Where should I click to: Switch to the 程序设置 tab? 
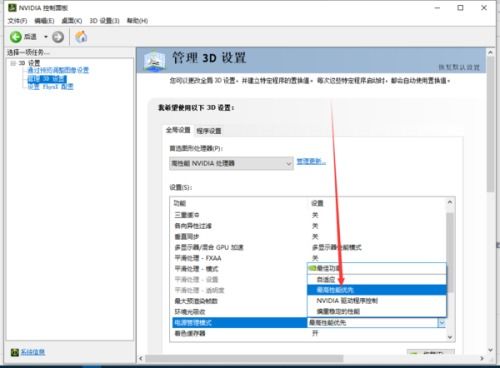pos(209,131)
